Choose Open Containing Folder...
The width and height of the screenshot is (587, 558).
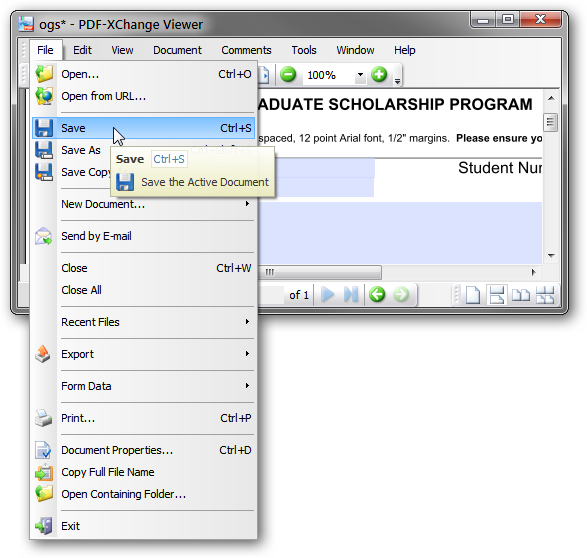[x=143, y=494]
